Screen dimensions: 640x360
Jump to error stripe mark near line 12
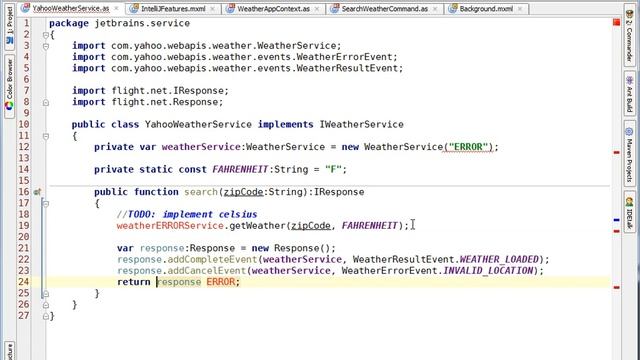tap(616, 152)
